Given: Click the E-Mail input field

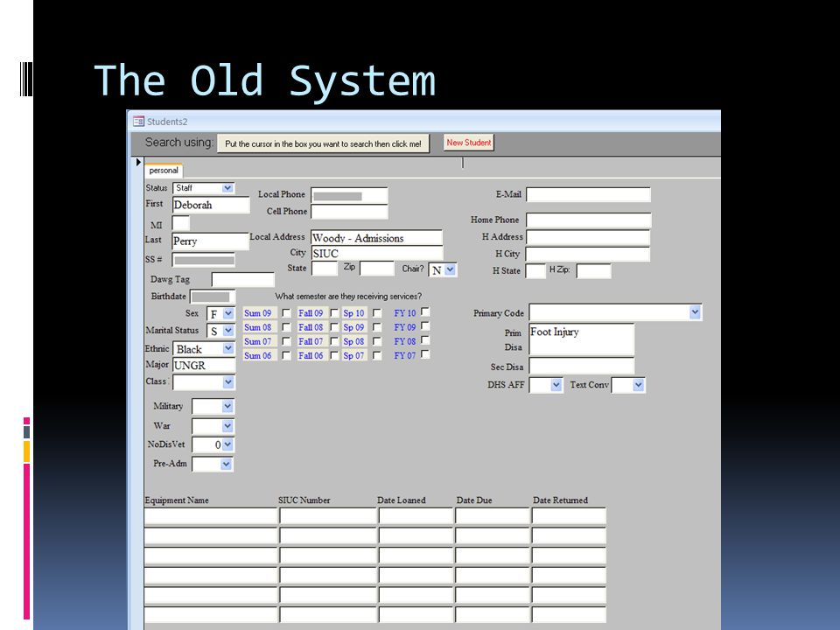Looking at the screenshot, I should [588, 194].
